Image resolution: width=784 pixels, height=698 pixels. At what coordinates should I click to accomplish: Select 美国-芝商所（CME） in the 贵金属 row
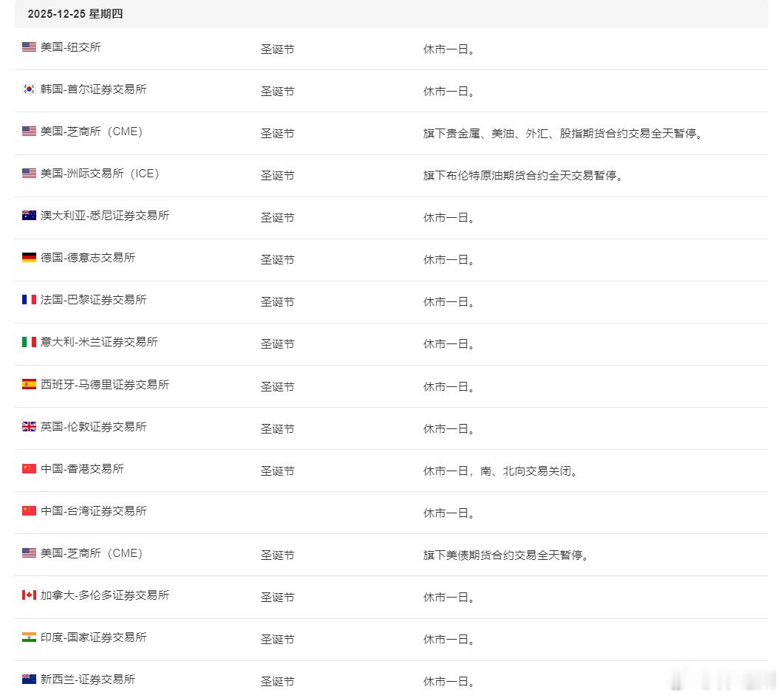click(92, 131)
